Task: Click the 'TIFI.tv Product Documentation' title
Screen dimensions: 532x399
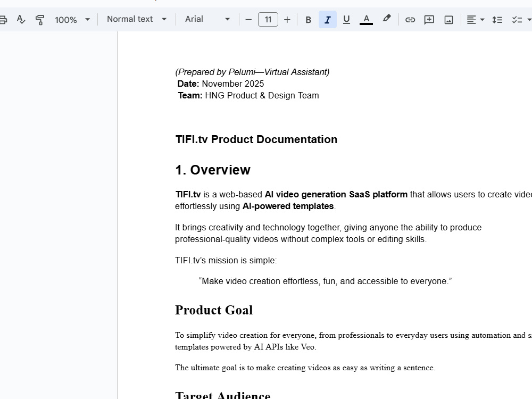Action: point(256,139)
